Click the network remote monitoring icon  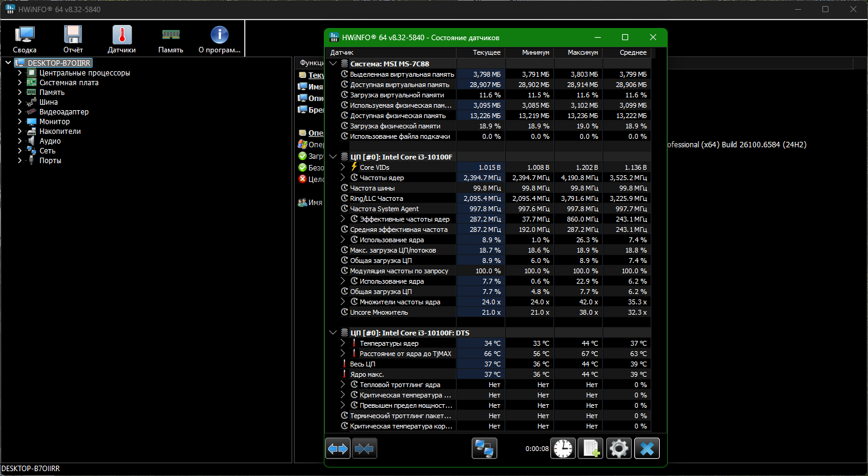coord(485,449)
